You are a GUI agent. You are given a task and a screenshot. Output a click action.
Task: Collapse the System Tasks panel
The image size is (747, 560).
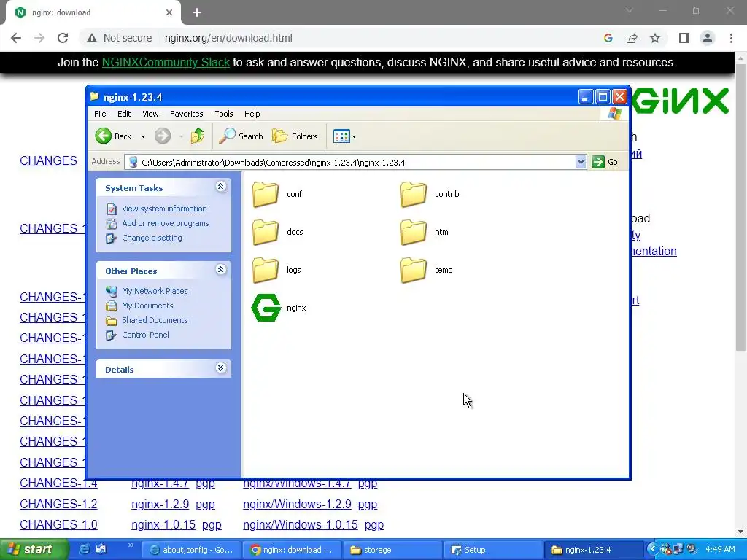click(x=220, y=187)
